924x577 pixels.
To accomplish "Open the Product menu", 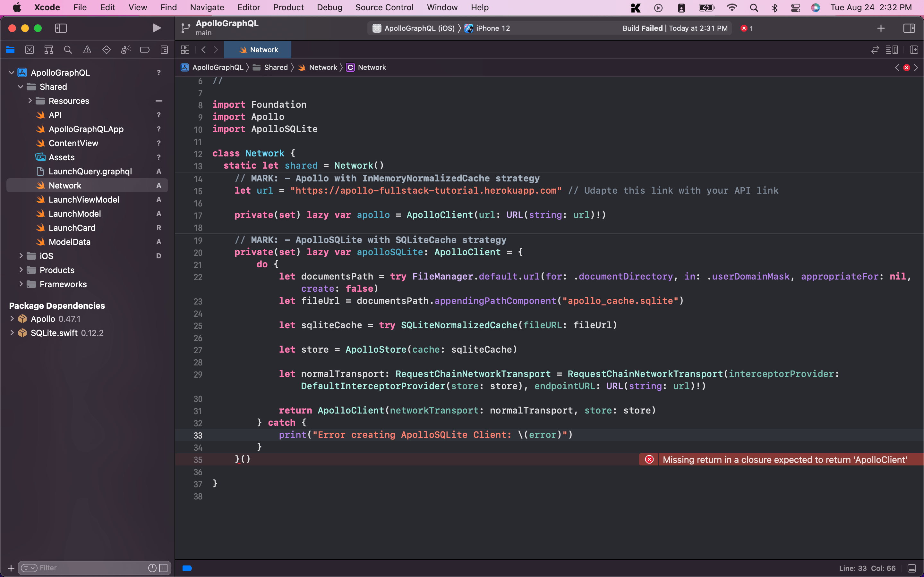I will [x=288, y=7].
